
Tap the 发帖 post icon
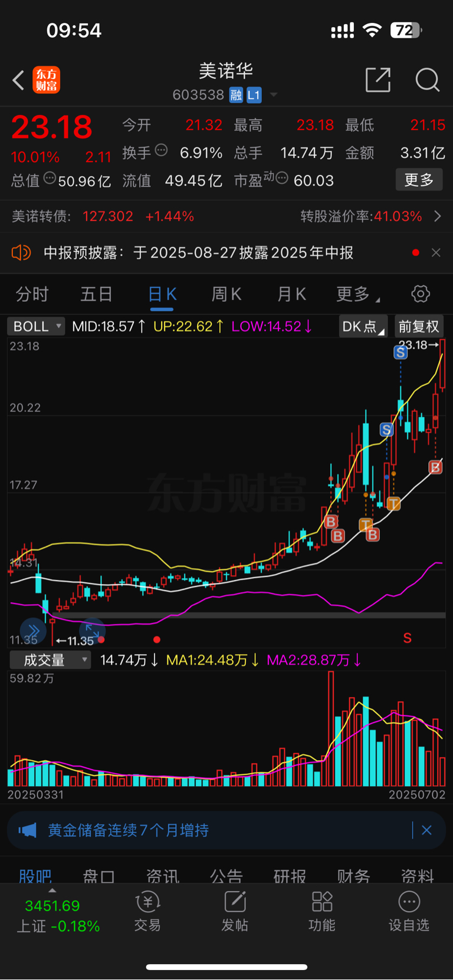[235, 912]
